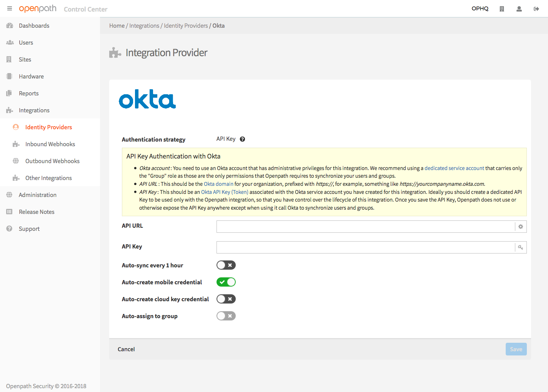
Task: Open Inbound Webhooks submenu item
Action: [x=50, y=144]
